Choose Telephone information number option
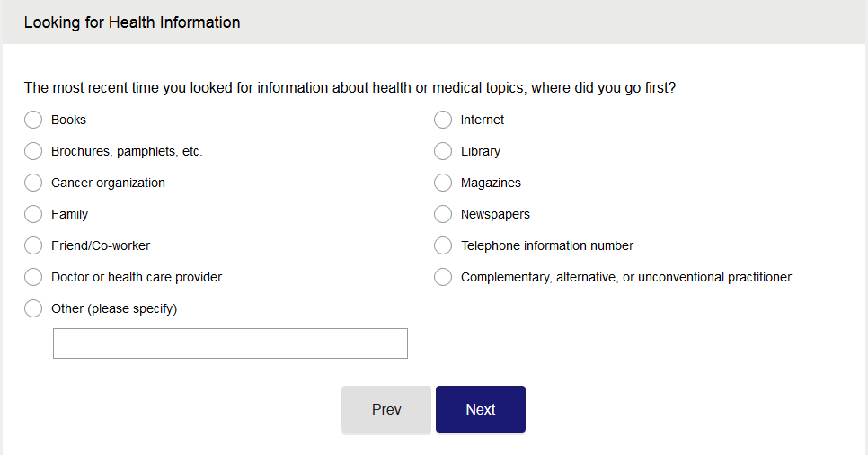This screenshot has width=868, height=455. [443, 245]
